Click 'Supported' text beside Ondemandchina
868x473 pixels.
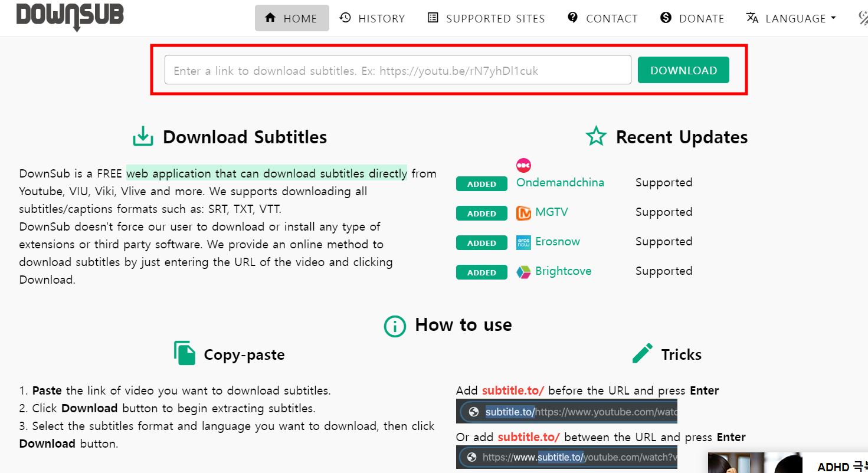coord(664,182)
